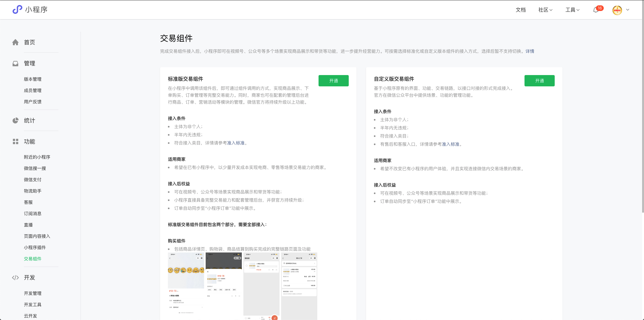Image resolution: width=644 pixels, height=320 pixels.
Task: Click the 开发 code brackets icon
Action: point(15,278)
